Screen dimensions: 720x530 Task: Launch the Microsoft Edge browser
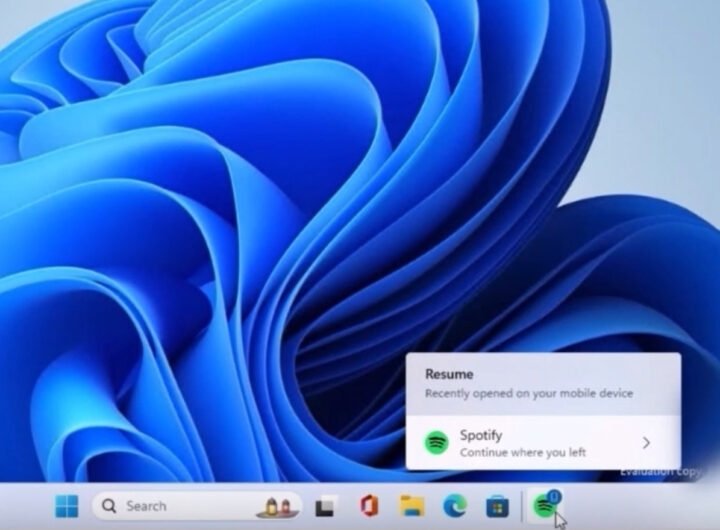click(x=455, y=506)
